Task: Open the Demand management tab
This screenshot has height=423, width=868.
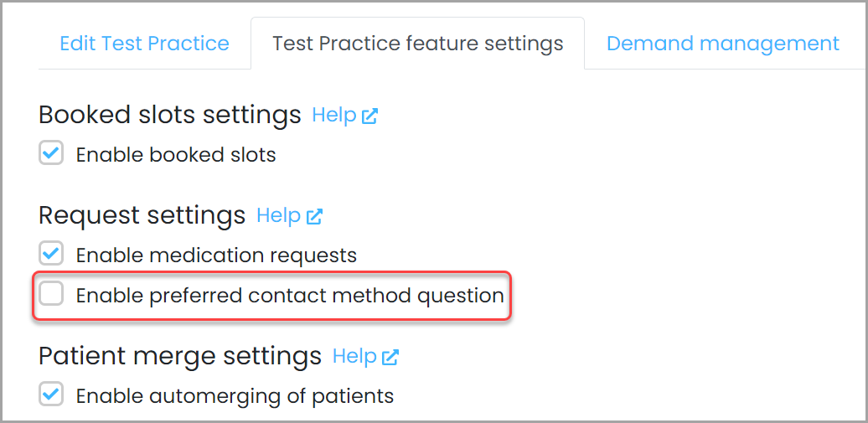Action: pos(723,44)
